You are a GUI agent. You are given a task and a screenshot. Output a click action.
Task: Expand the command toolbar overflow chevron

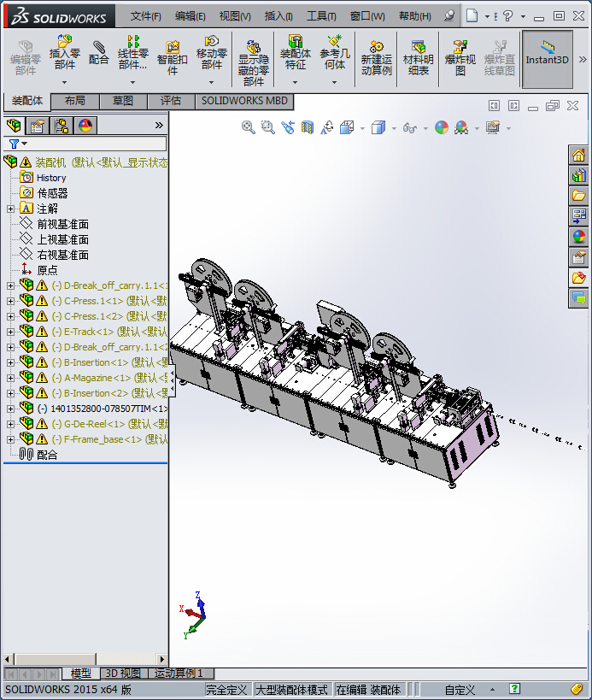click(583, 59)
